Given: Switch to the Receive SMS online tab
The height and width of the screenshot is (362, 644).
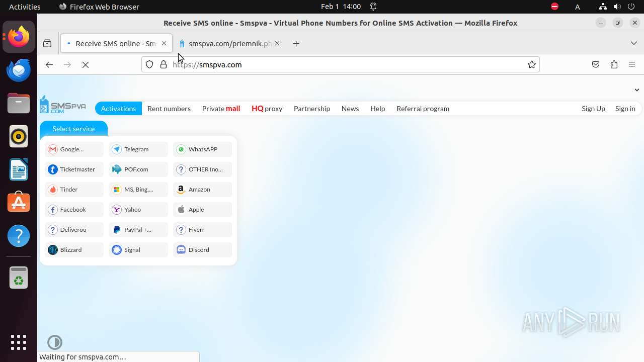Looking at the screenshot, I should tap(116, 44).
